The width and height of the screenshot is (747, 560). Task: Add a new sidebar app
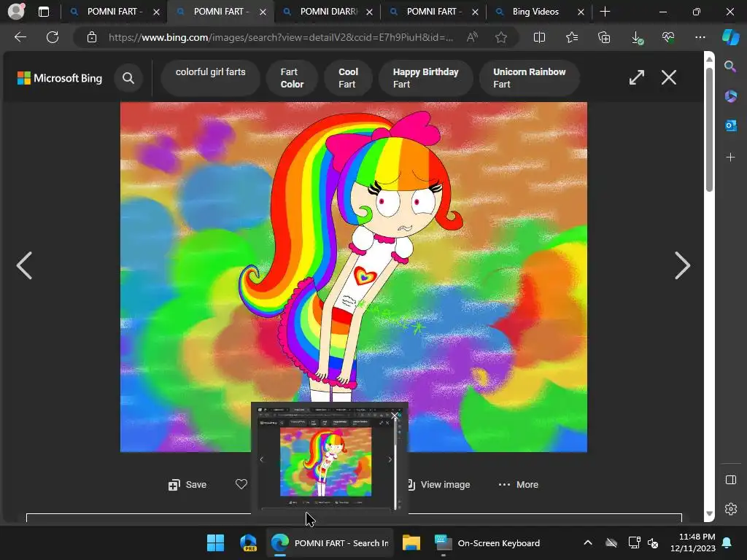click(x=730, y=157)
